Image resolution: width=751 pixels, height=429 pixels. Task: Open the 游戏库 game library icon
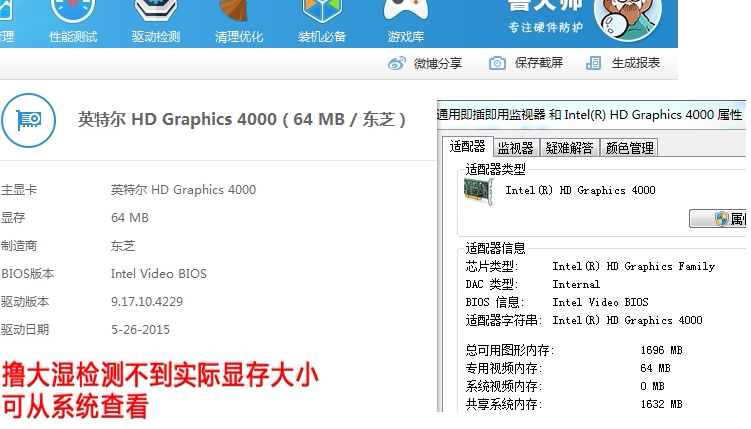pos(405,10)
